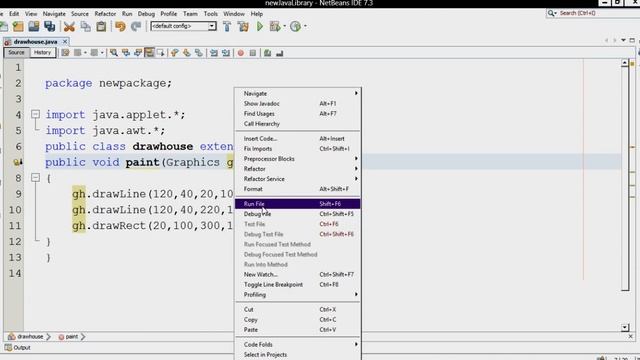Click the Undo arrow icon
Viewport: 640px width, 360px height.
point(120,27)
